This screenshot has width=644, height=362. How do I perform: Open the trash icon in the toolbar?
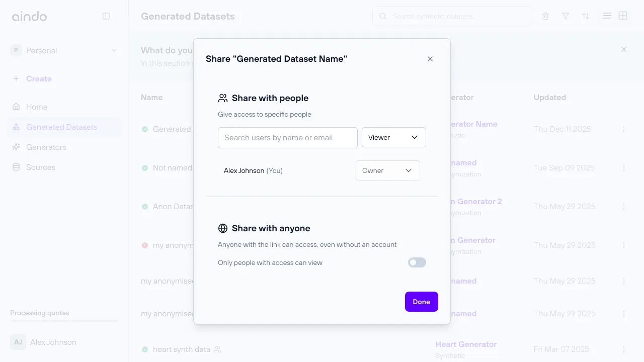point(545,16)
